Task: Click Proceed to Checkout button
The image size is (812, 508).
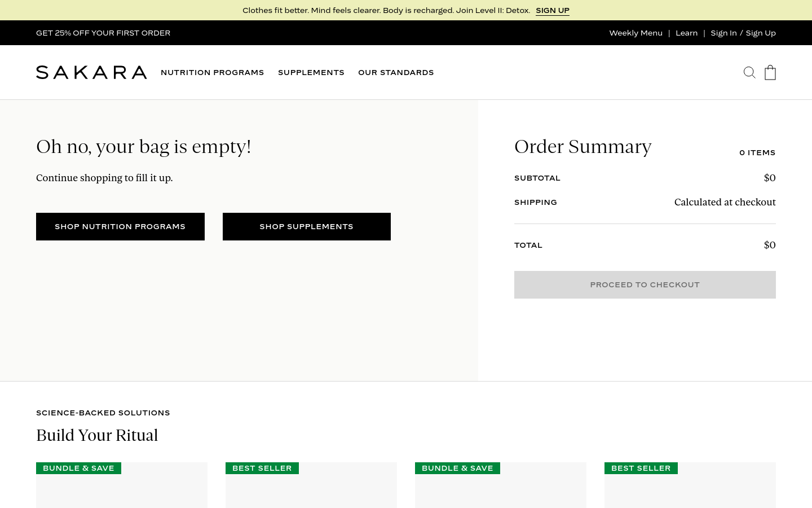Action: click(645, 284)
